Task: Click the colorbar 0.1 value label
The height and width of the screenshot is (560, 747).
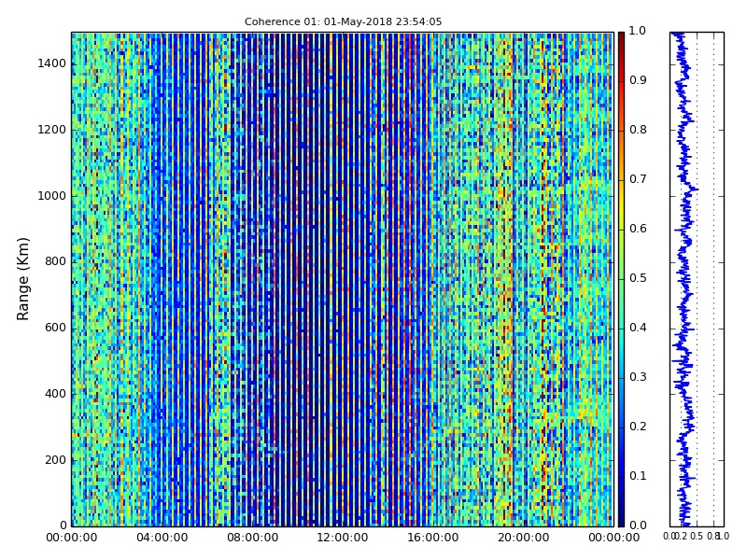Action: [x=638, y=477]
